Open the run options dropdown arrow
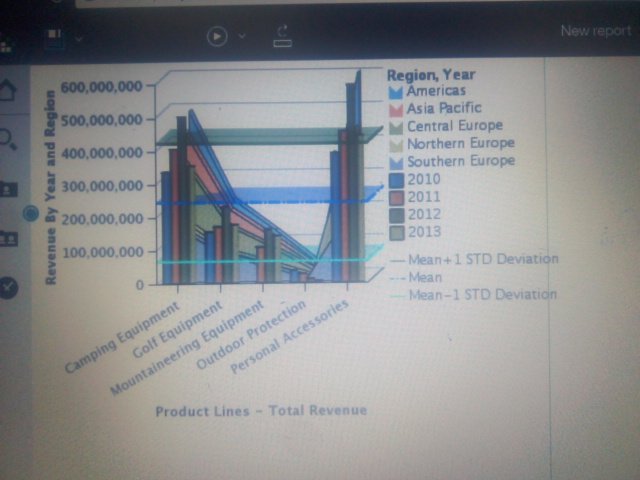 tap(242, 36)
